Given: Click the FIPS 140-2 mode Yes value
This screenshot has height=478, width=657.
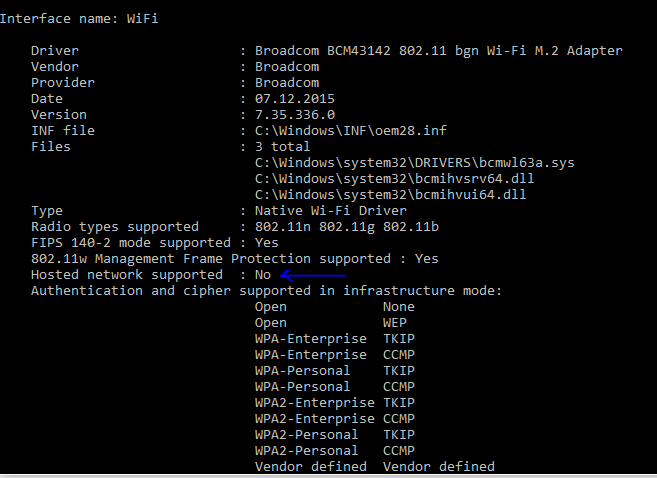Looking at the screenshot, I should point(266,243).
